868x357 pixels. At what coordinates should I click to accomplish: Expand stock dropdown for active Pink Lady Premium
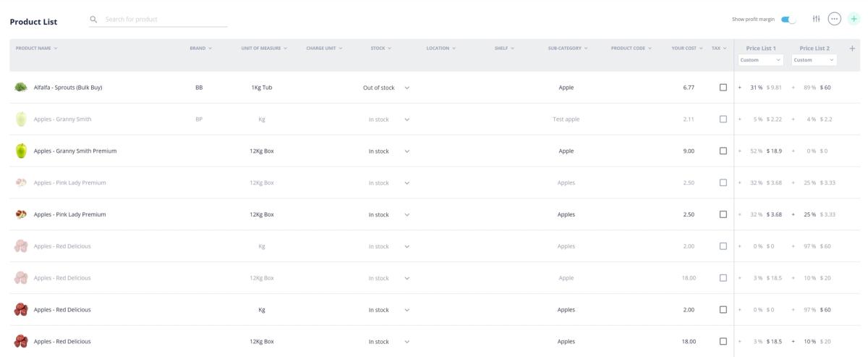pyautogui.click(x=407, y=215)
